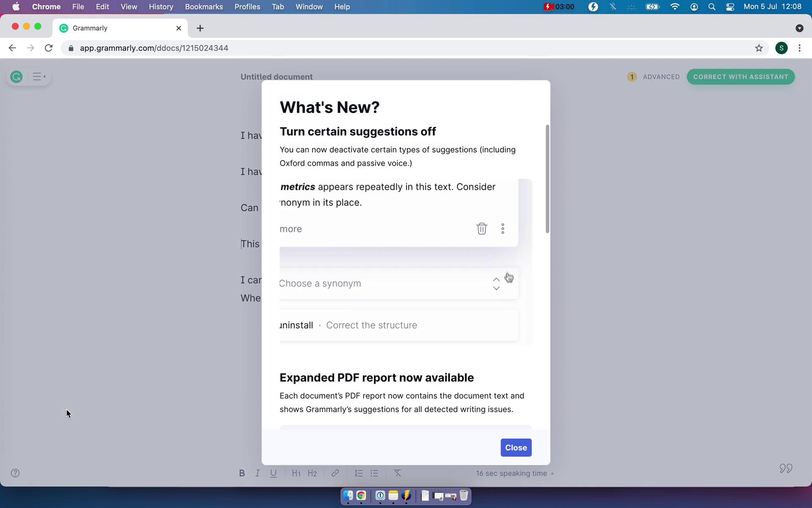
Task: Click the Heading 2 icon
Action: (312, 473)
